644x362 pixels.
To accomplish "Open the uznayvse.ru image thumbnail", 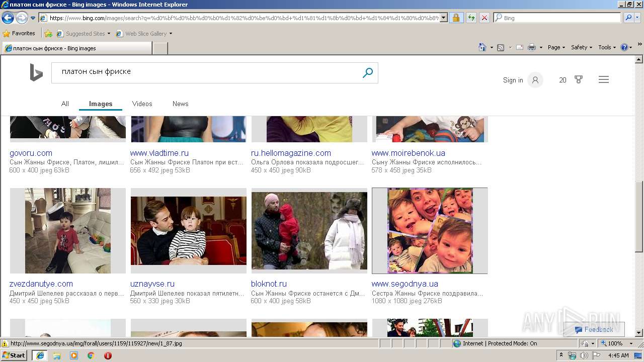I will (189, 231).
